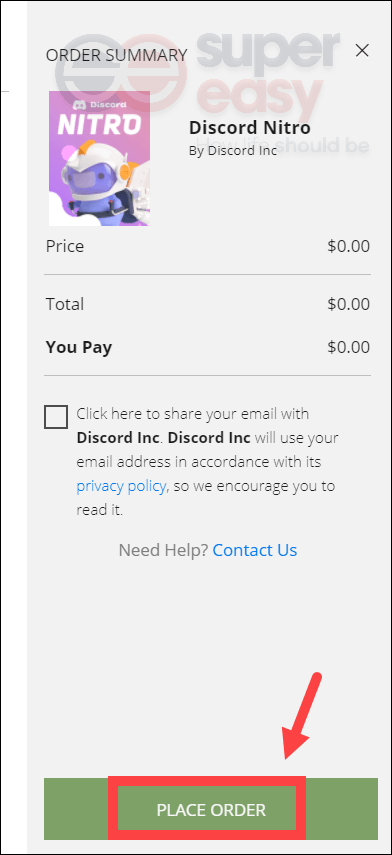The height and width of the screenshot is (855, 392).
Task: Click the Need Help? text
Action: (x=163, y=550)
